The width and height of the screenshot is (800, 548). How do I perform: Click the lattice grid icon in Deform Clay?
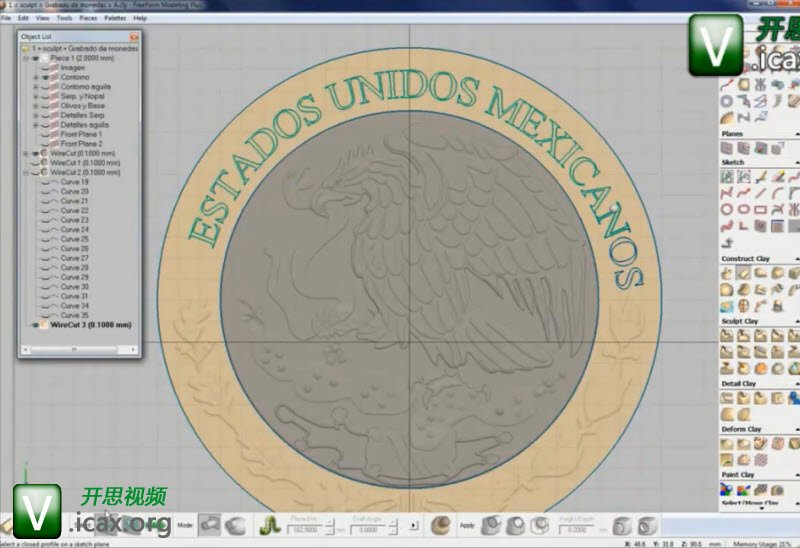tap(761, 460)
